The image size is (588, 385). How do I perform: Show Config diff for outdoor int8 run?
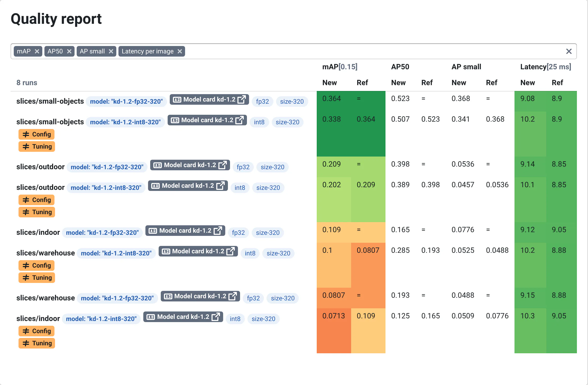(x=36, y=200)
